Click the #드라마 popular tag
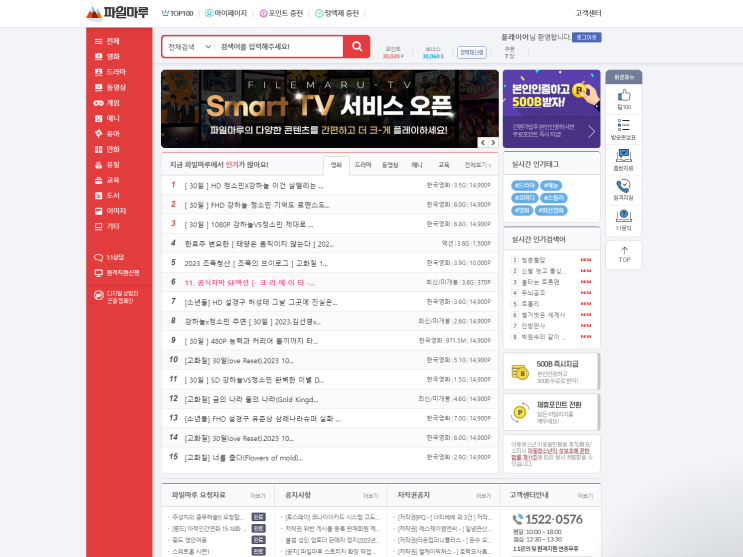The width and height of the screenshot is (743, 557). click(525, 185)
